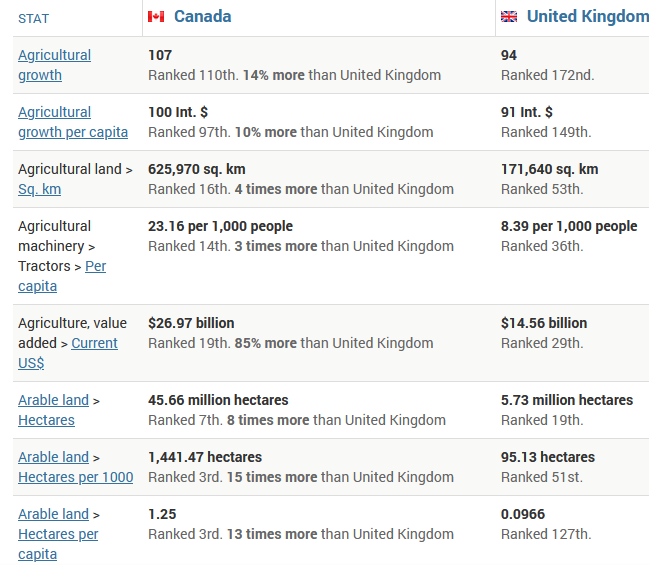
Task: Open the Hectares per capita link
Action: [58, 544]
